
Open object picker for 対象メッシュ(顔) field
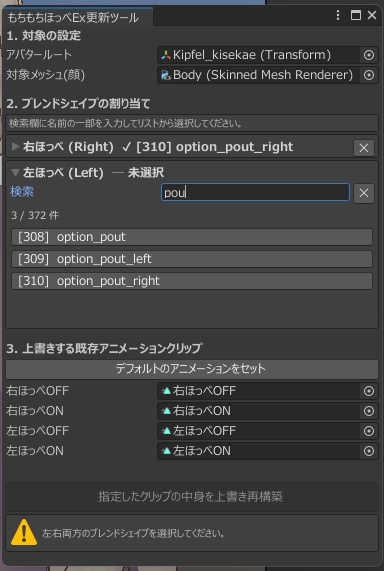[369, 75]
